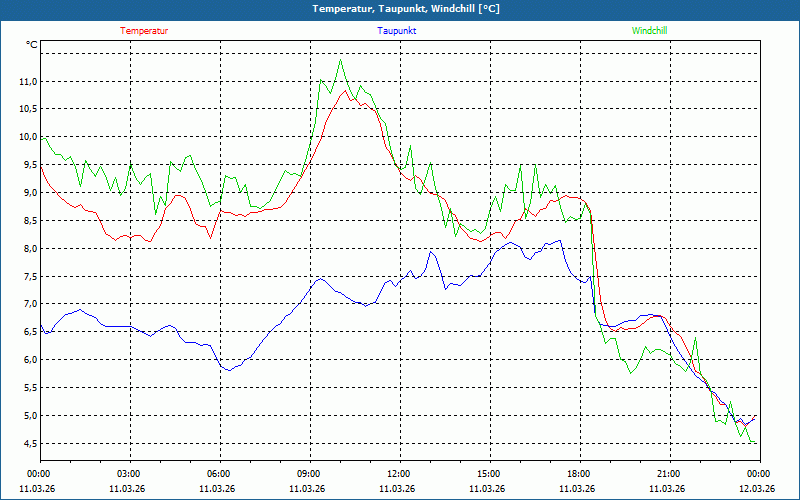Screen dimensions: 800x500
Task: Click the chart title bar text
Action: (x=400, y=9)
